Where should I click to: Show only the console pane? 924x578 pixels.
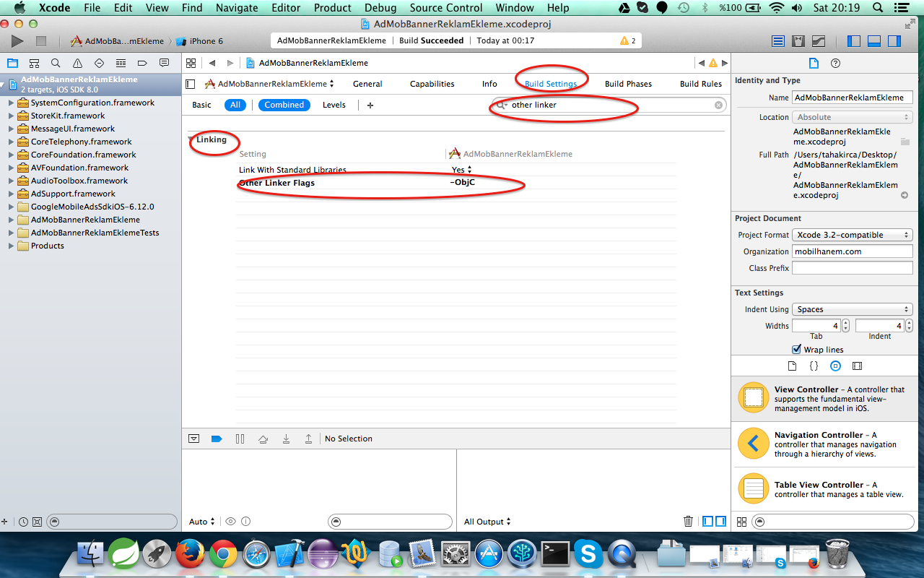720,522
